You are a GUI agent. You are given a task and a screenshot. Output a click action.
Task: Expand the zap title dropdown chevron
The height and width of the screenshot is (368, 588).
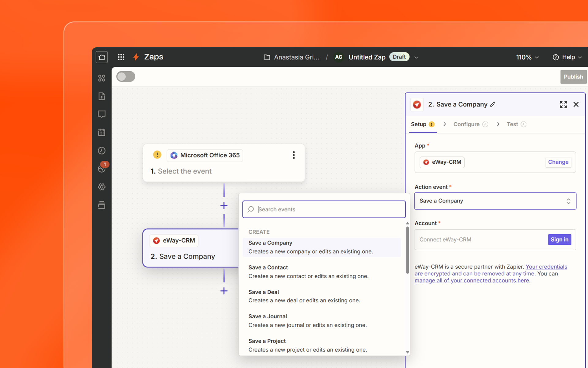[x=416, y=57]
